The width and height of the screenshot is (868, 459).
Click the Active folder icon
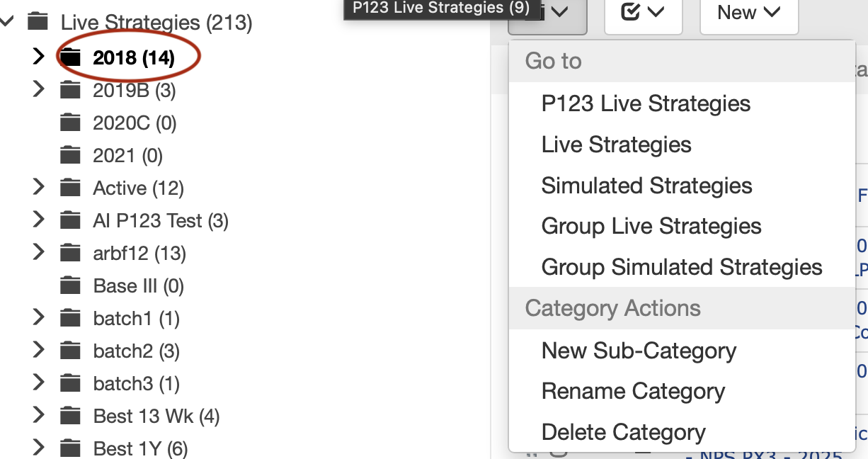[x=70, y=188]
